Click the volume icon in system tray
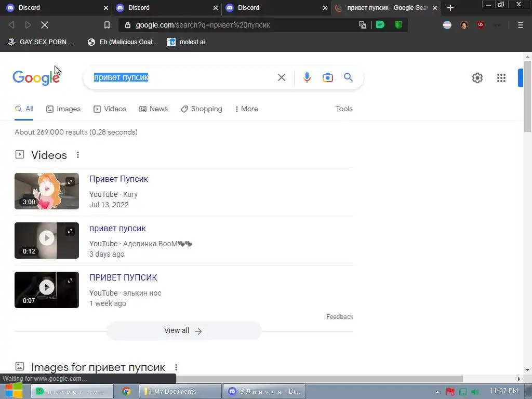Viewport: 532px width, 399px height. tap(475, 392)
